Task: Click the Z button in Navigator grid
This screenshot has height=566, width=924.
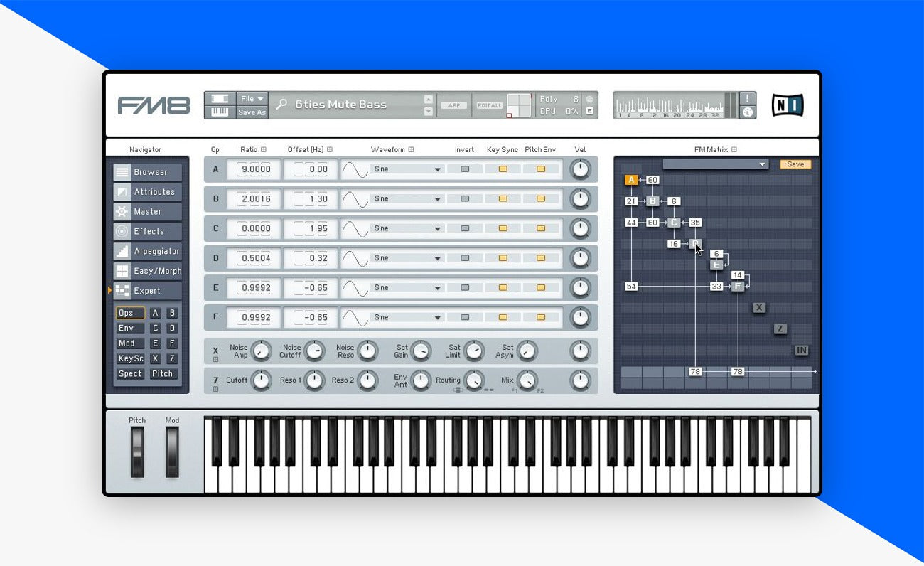Action: pos(172,359)
